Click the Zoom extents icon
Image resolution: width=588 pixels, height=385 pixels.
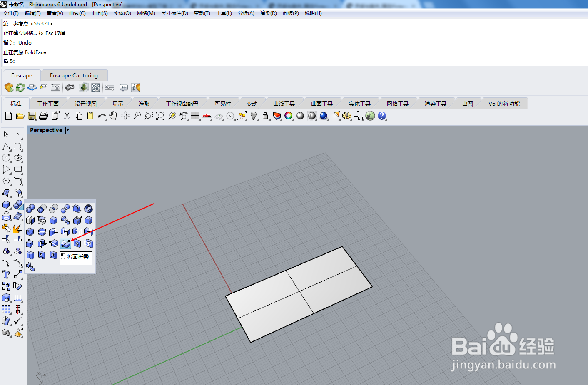tap(160, 116)
